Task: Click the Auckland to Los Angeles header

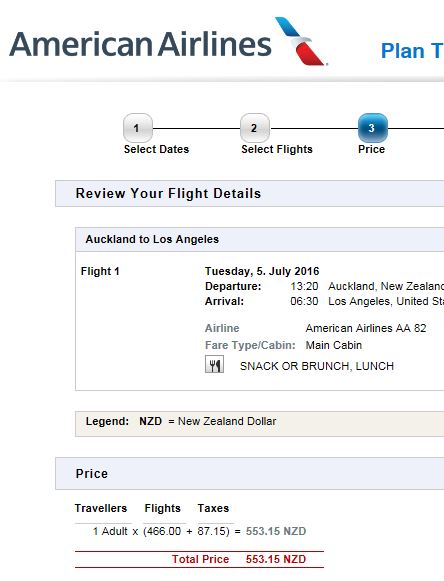Action: [152, 239]
